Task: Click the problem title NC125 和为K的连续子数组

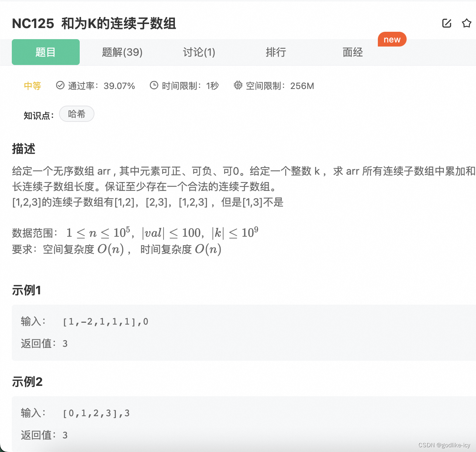Action: tap(94, 23)
